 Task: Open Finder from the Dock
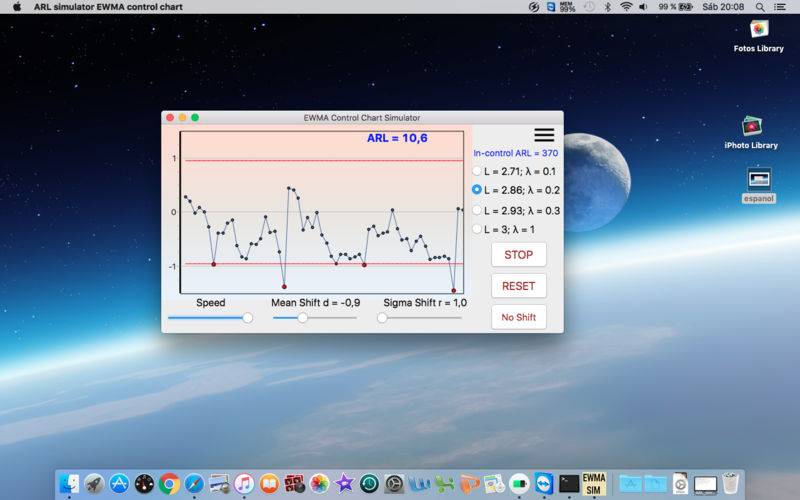[x=69, y=483]
